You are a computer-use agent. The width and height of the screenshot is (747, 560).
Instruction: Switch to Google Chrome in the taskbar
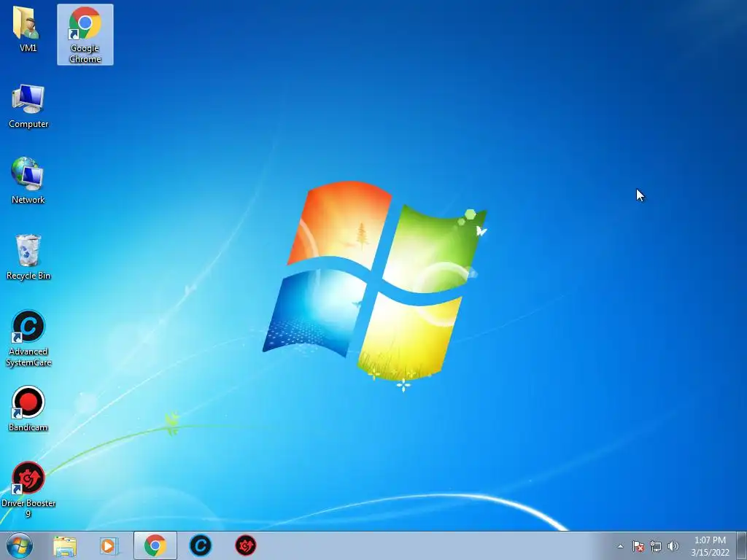(x=155, y=545)
